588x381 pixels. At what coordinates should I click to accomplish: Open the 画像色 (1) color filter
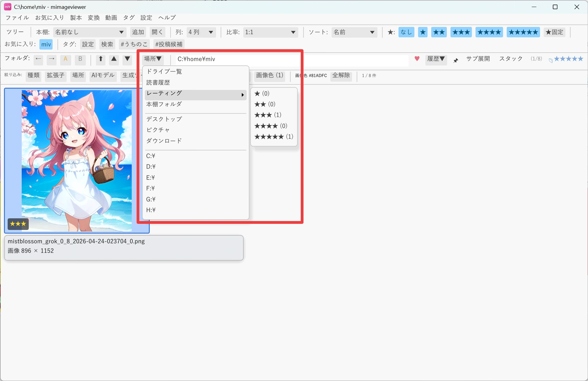pyautogui.click(x=269, y=75)
